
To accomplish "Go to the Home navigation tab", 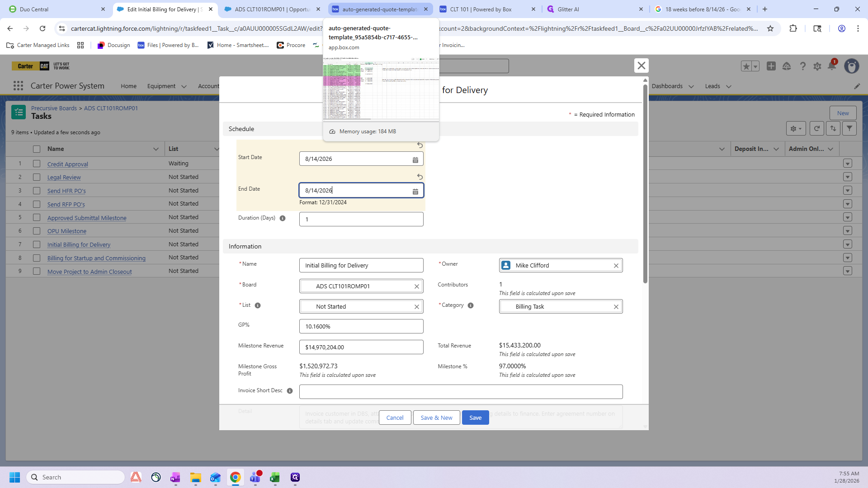I will pos(128,86).
